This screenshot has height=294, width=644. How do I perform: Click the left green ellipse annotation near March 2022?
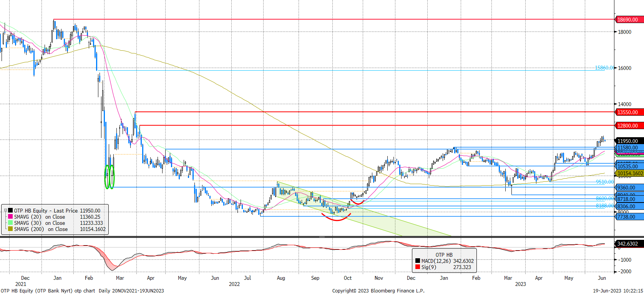pyautogui.click(x=107, y=177)
